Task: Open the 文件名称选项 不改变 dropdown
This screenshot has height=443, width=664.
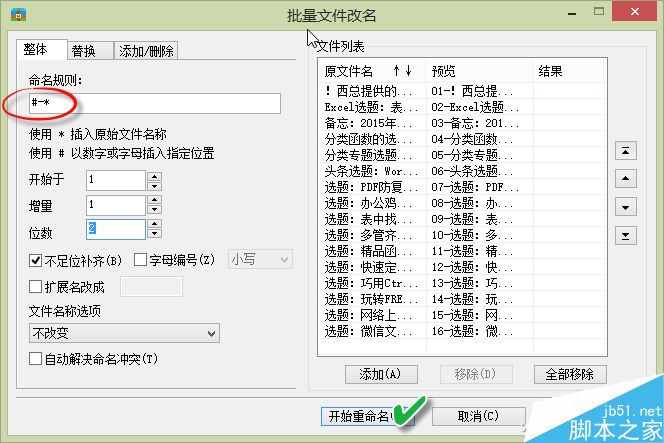Action: coord(124,333)
